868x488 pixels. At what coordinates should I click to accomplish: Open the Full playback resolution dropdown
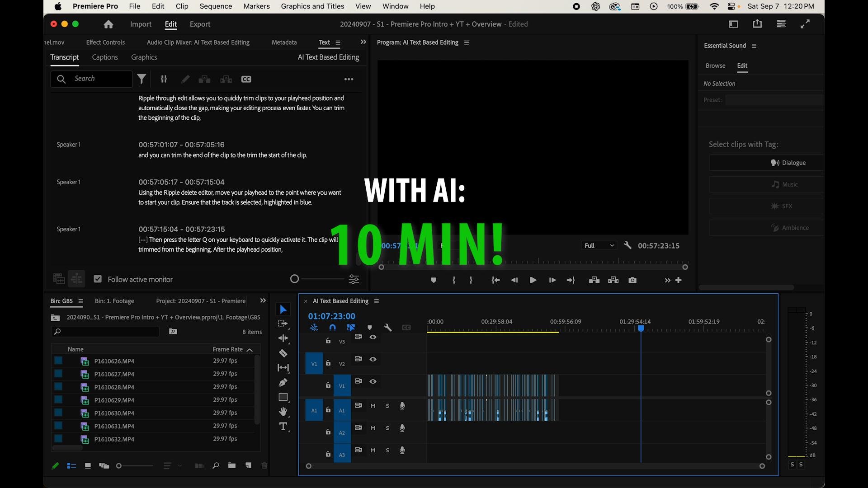click(599, 245)
